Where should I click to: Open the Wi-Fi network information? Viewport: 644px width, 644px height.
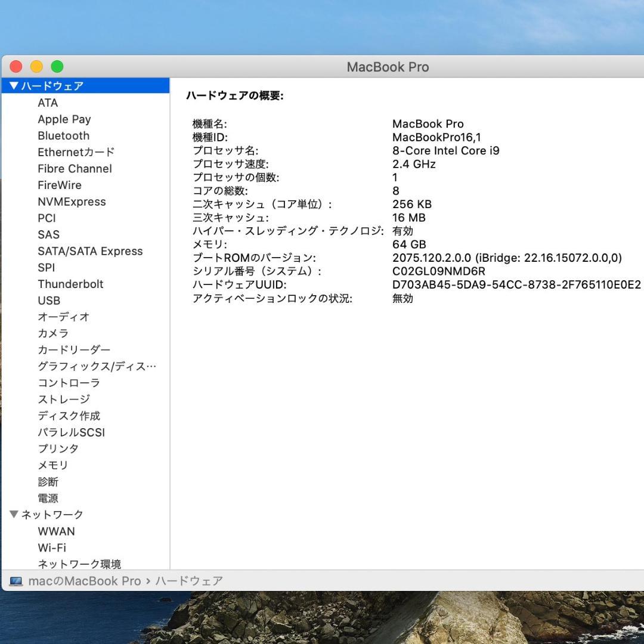(52, 547)
